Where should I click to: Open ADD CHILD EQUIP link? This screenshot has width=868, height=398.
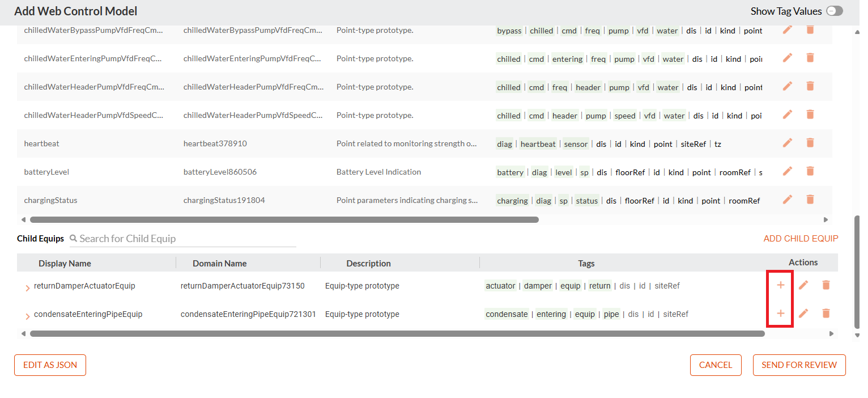[x=801, y=239]
